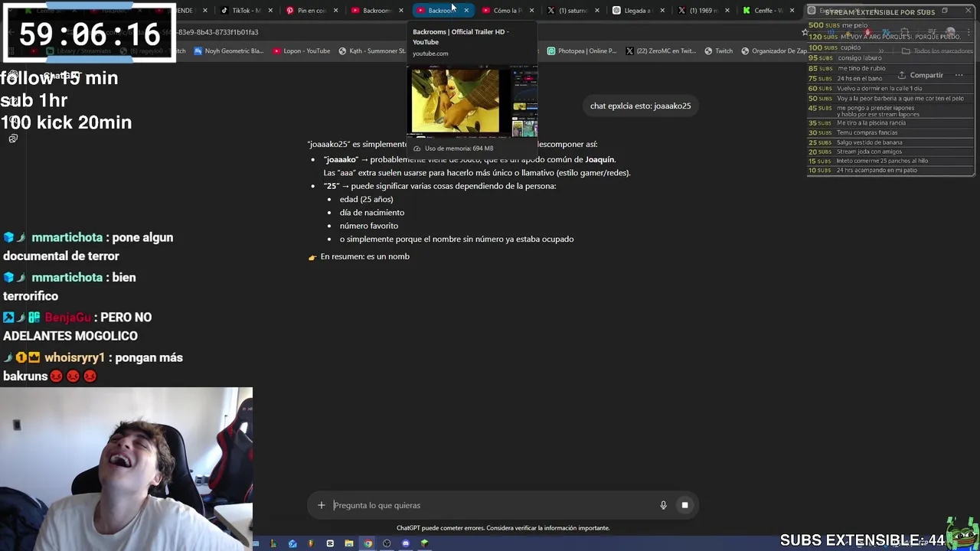The height and width of the screenshot is (551, 980).
Task: Open '(22) ZeroMC en Twit...' bookmark
Action: (660, 51)
